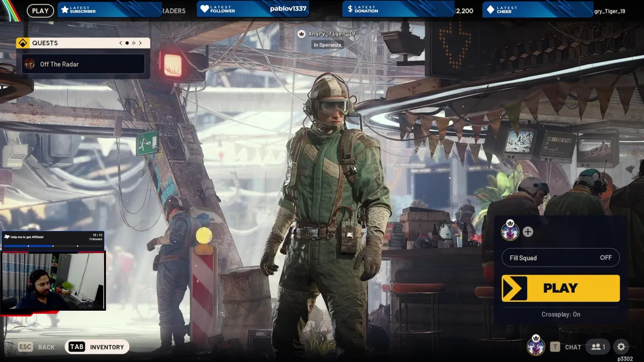This screenshot has width=644, height=362.
Task: Toggle Fill Squad OFF switch
Action: (560, 258)
